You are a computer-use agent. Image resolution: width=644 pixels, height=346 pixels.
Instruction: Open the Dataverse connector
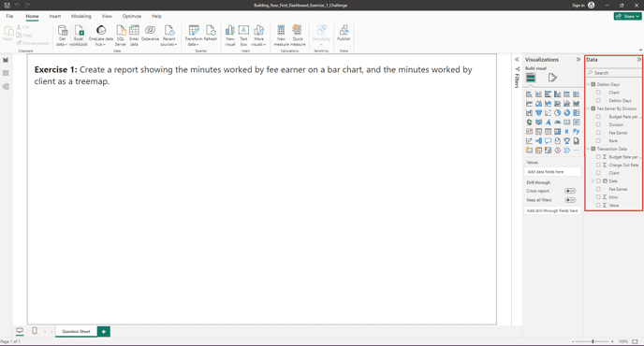click(x=151, y=34)
